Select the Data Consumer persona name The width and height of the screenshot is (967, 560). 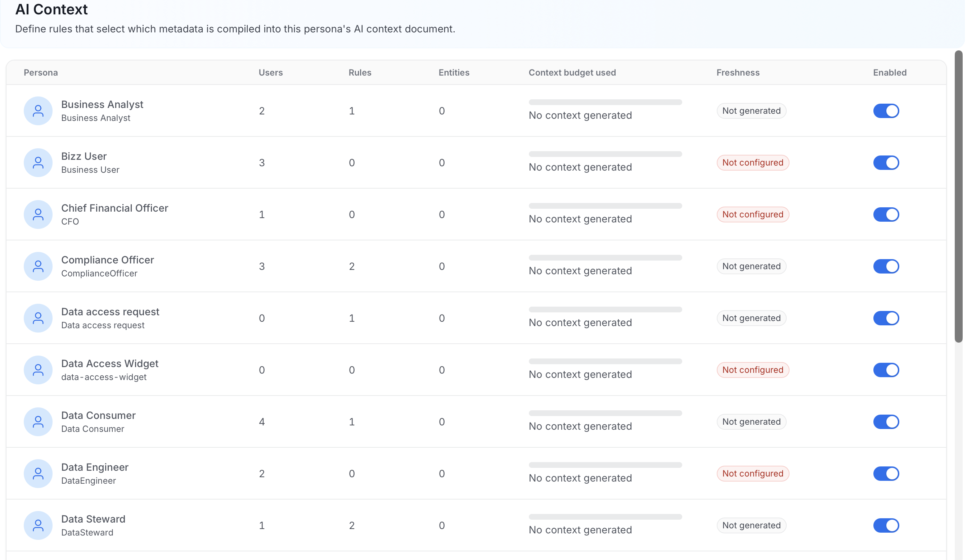[98, 415]
